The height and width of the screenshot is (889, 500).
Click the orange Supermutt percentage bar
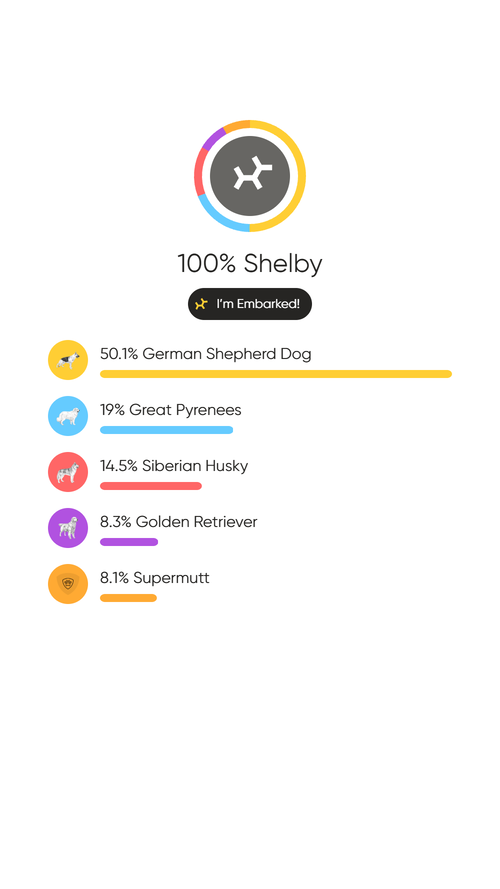(x=128, y=598)
